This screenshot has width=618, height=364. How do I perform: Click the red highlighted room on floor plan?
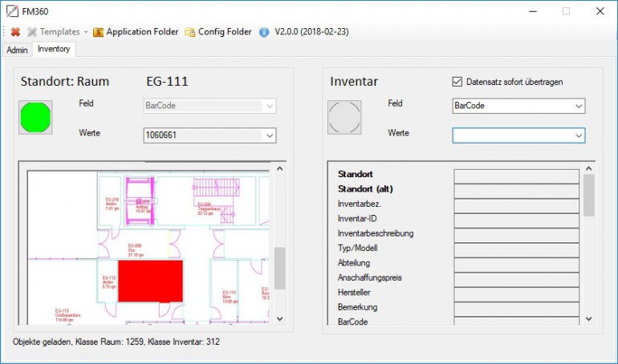click(x=150, y=281)
